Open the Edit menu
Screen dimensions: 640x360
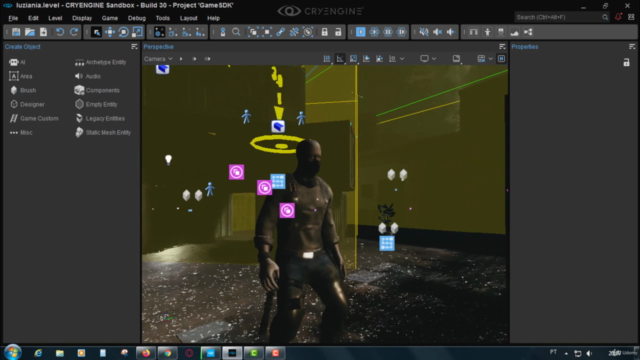tap(33, 18)
